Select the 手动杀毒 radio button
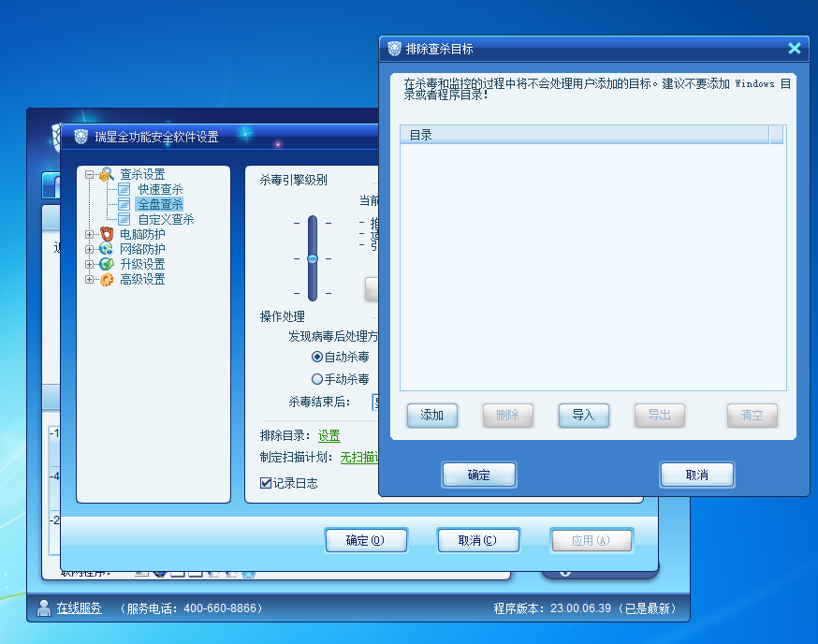 pos(316,379)
